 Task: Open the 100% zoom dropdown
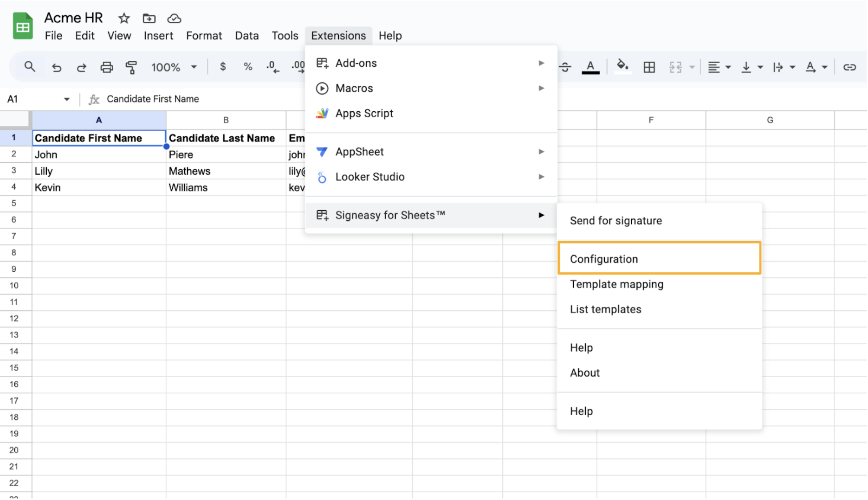[174, 67]
